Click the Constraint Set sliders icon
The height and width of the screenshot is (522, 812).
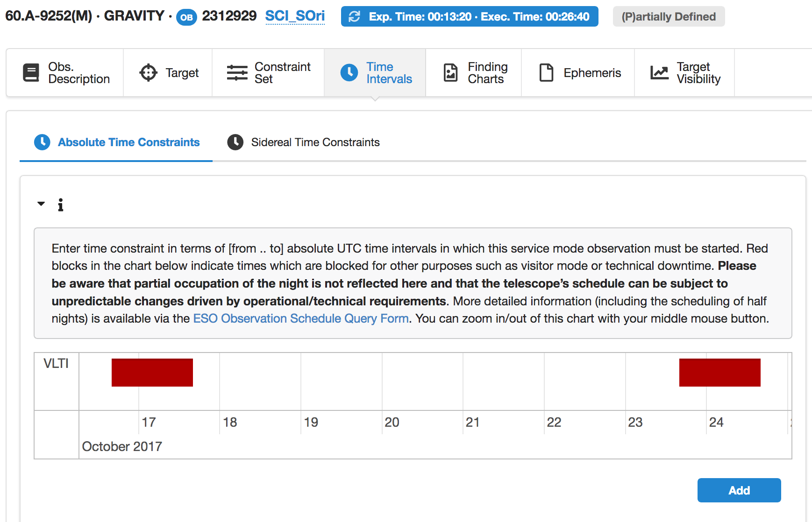click(x=237, y=73)
